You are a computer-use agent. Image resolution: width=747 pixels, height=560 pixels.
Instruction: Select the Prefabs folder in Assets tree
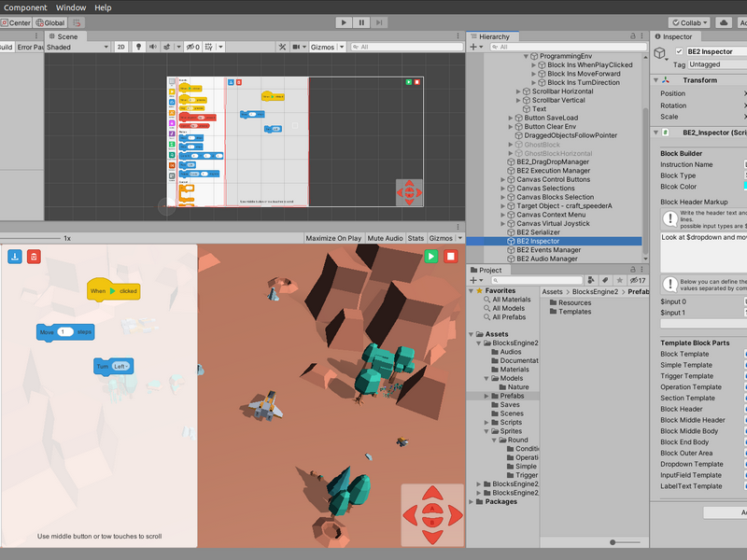pyautogui.click(x=508, y=396)
